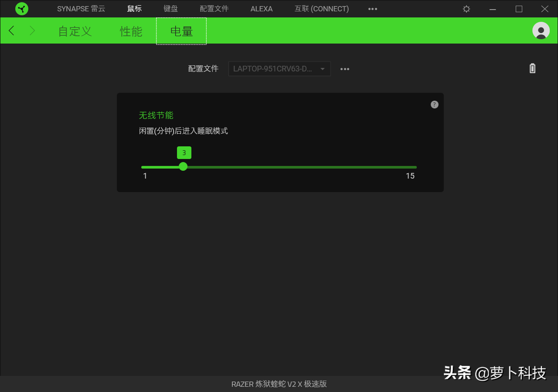Open the 互联 (CONNECT) tab
This screenshot has width=558, height=392.
coord(322,9)
